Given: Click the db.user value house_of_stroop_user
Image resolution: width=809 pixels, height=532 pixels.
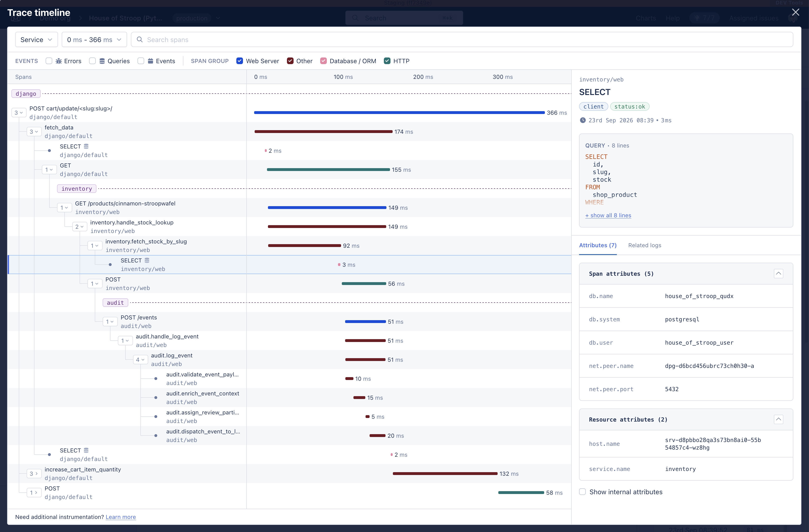Looking at the screenshot, I should tap(699, 343).
